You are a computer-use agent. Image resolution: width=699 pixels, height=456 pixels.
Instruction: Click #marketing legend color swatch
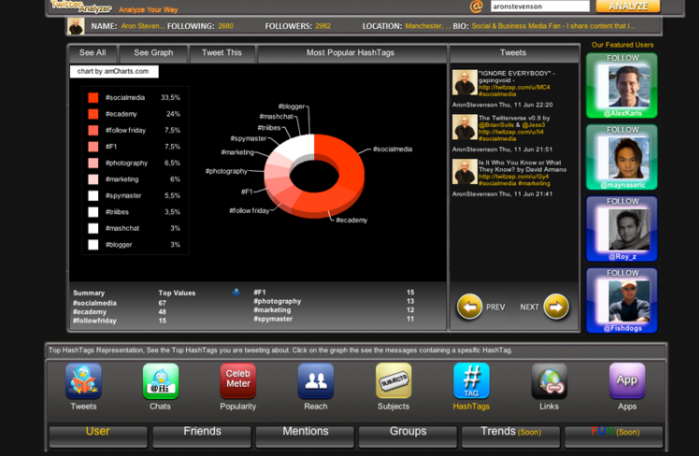[93, 179]
